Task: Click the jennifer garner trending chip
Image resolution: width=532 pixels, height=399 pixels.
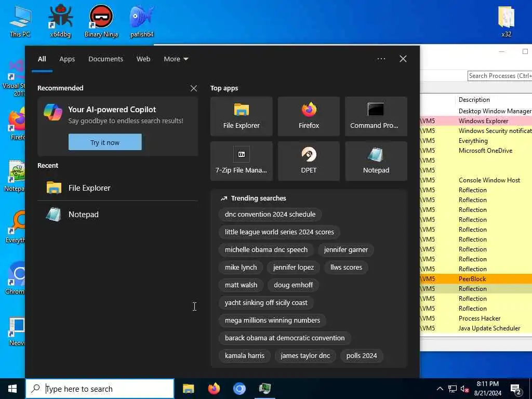Action: click(345, 250)
